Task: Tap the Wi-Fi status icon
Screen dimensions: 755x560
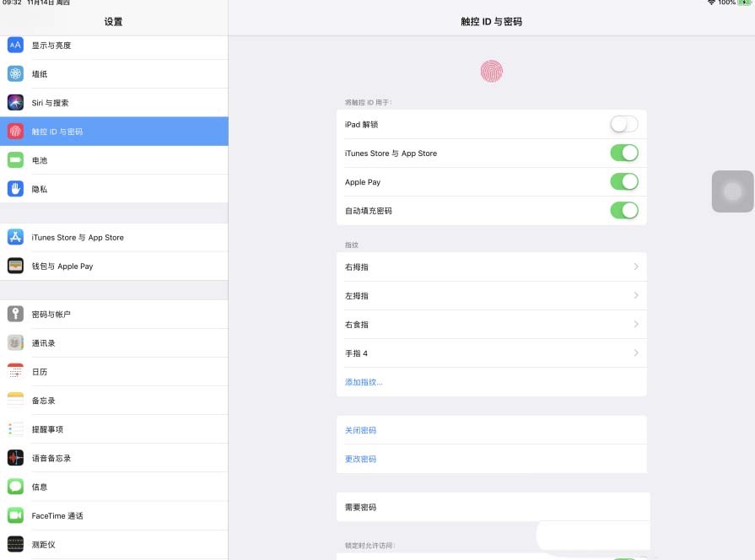Action: [711, 3]
